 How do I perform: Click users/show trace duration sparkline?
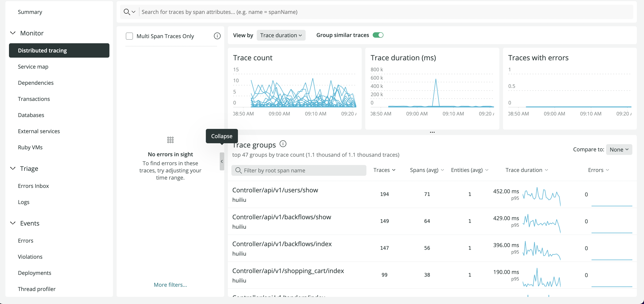[x=542, y=196]
